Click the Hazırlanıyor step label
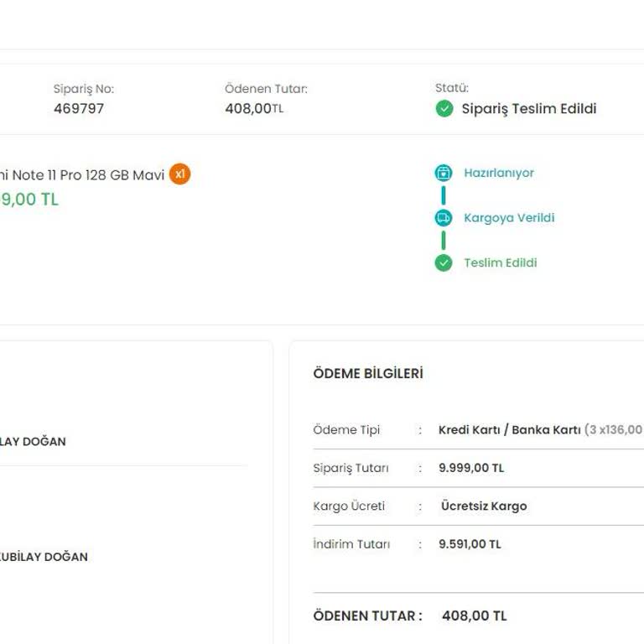This screenshot has height=644, width=644. coord(499,173)
